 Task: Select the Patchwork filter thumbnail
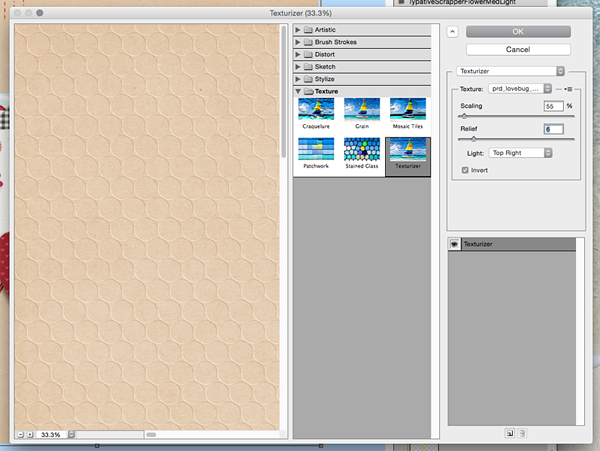[316, 149]
